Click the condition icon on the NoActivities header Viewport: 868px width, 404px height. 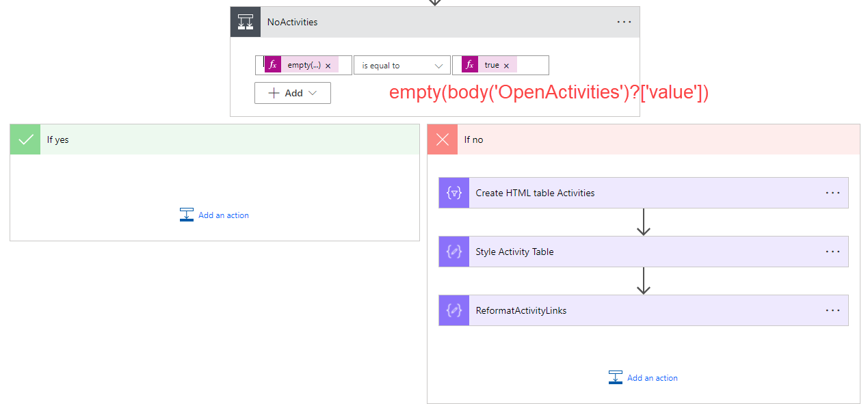pos(245,21)
